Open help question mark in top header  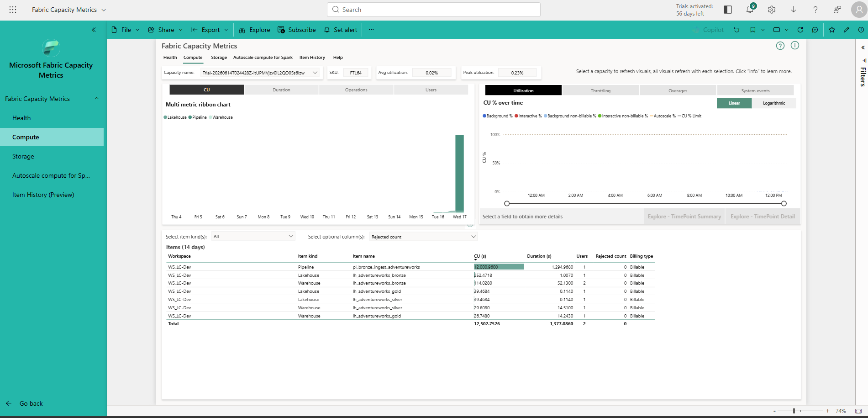(x=815, y=10)
